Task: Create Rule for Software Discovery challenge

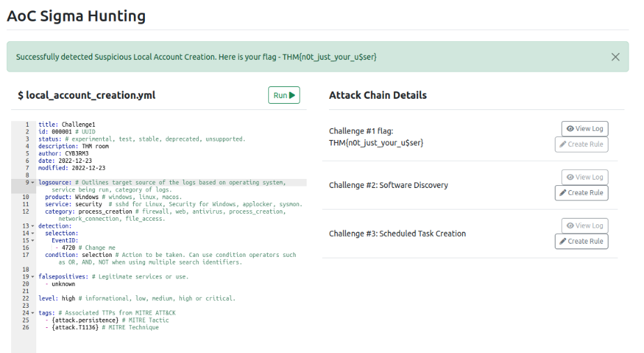Action: [581, 193]
